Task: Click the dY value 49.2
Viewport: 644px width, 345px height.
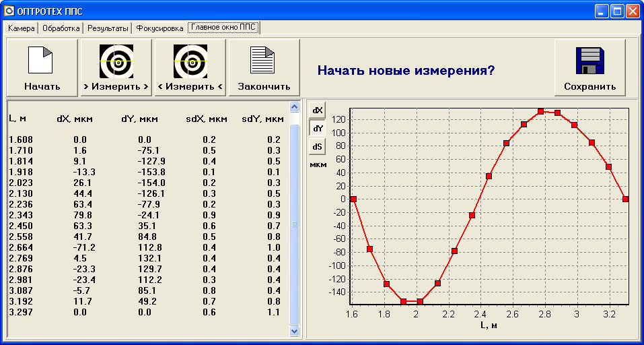Action: [x=149, y=301]
